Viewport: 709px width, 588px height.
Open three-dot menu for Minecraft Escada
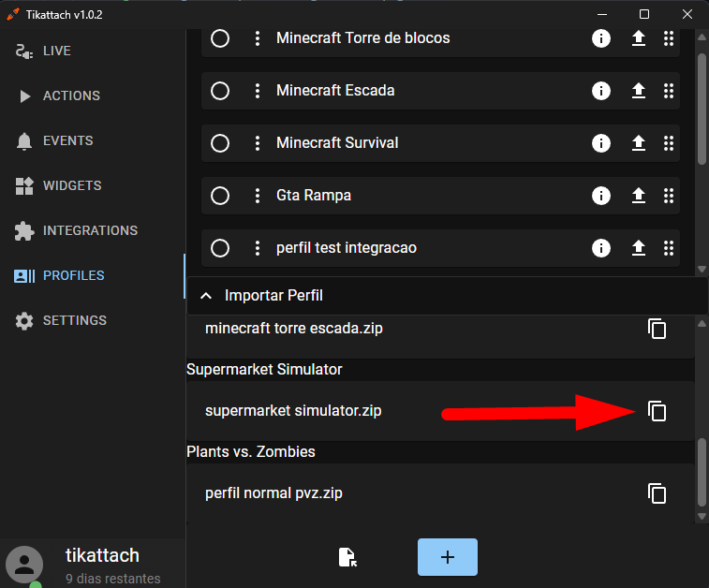[x=258, y=91]
